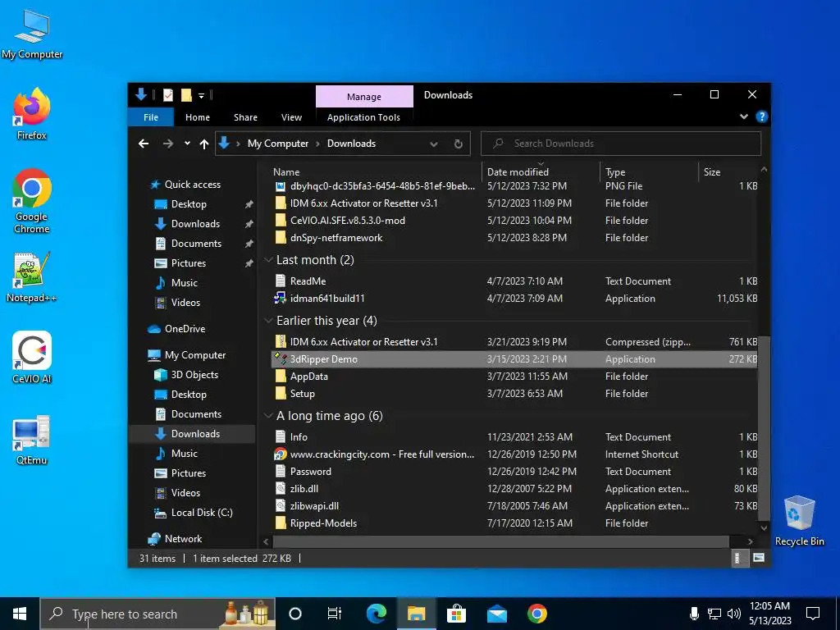
Task: Open Microsoft Store from the taskbar
Action: [x=456, y=614]
